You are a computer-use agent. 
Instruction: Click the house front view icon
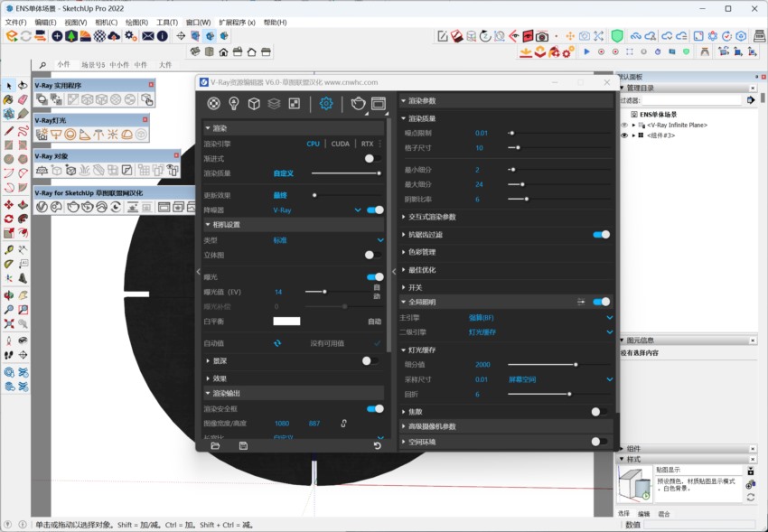coord(223,51)
